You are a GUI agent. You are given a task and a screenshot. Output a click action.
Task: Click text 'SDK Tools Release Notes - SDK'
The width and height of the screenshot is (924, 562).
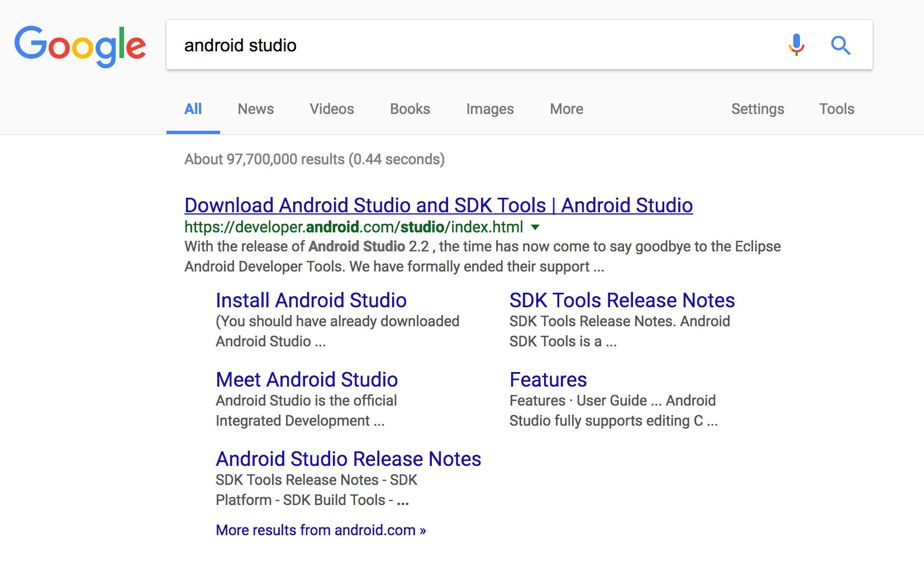[316, 480]
